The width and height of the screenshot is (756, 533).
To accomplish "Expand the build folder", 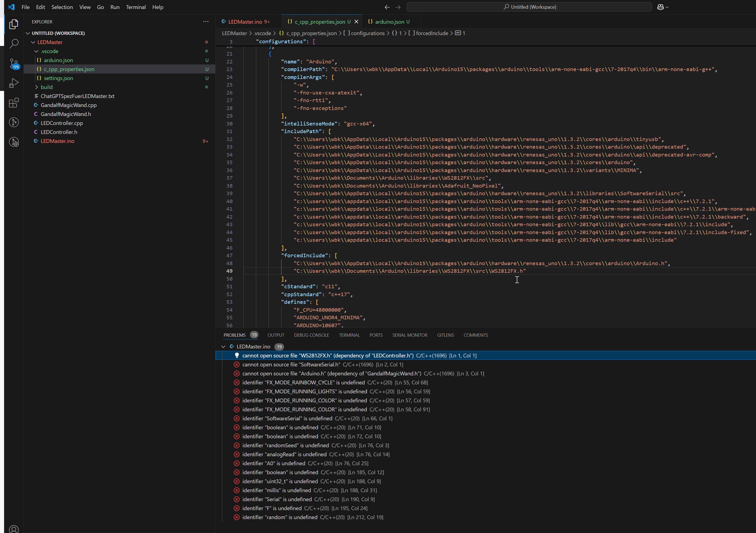I will [36, 87].
